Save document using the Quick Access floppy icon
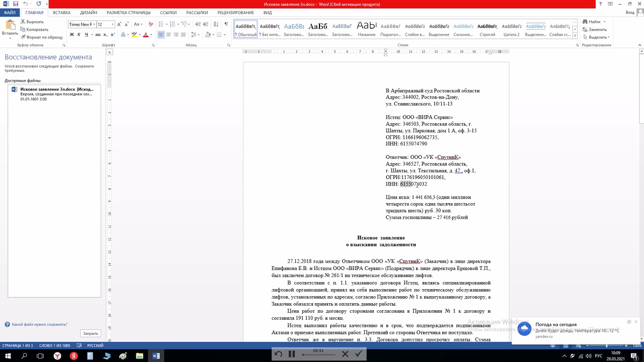The height and width of the screenshot is (362, 644). click(x=16, y=4)
